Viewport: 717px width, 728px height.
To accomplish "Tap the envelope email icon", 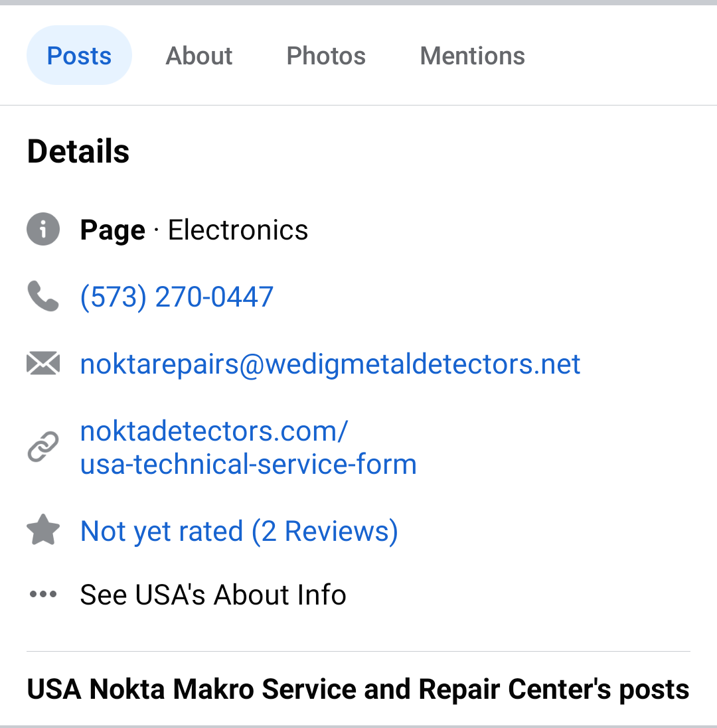I will (43, 363).
